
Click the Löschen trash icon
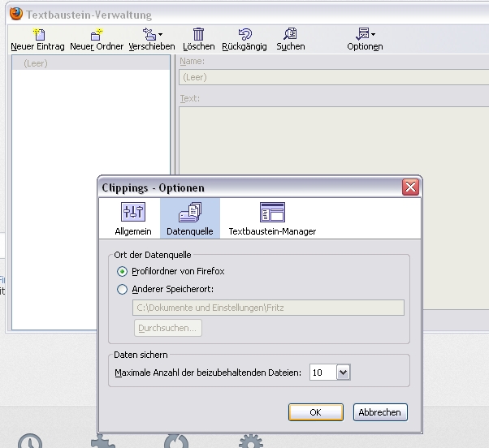(199, 34)
